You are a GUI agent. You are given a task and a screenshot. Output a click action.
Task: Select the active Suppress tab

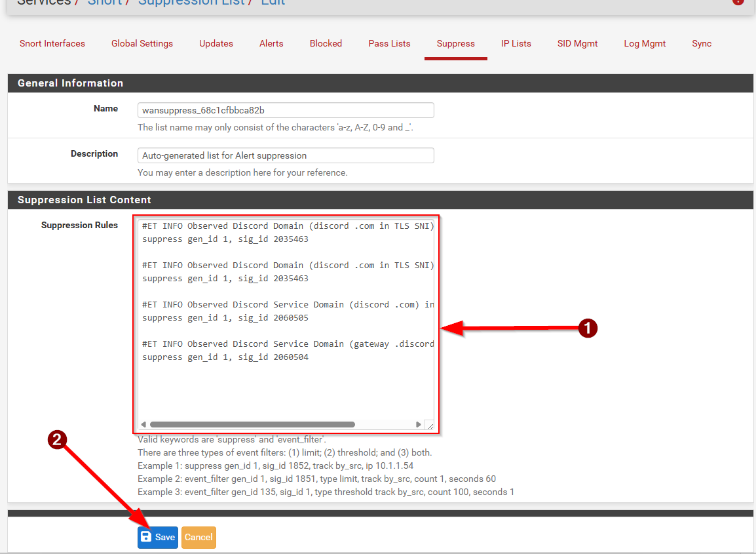click(x=455, y=43)
